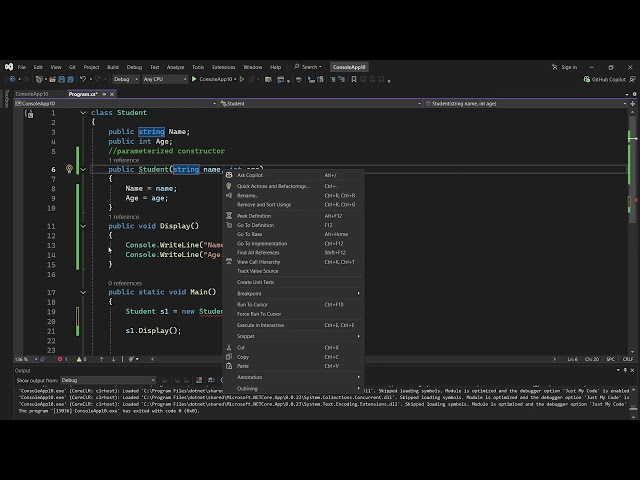Save the current file with Save icon
Screen dimensions: 640x480
pyautogui.click(x=62, y=79)
